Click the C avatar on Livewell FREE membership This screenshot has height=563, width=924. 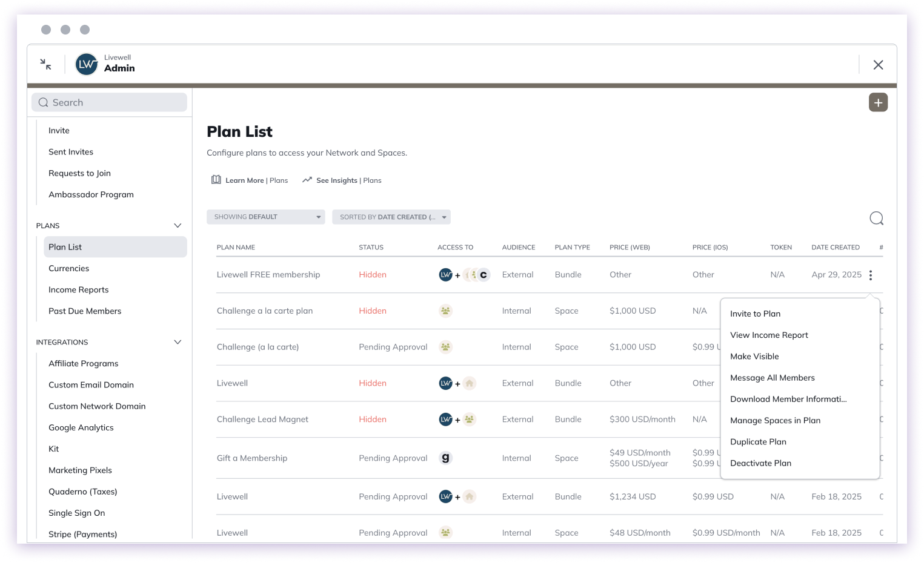[483, 274]
